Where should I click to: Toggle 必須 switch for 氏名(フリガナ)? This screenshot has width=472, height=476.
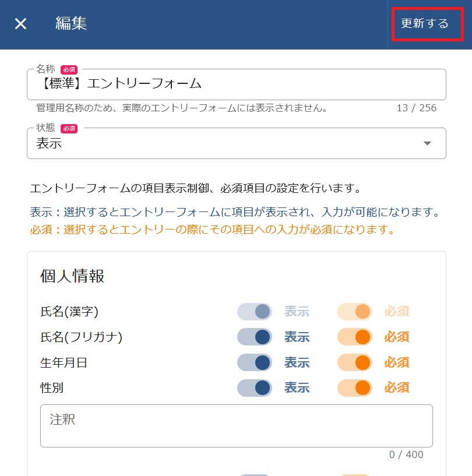pyautogui.click(x=355, y=337)
